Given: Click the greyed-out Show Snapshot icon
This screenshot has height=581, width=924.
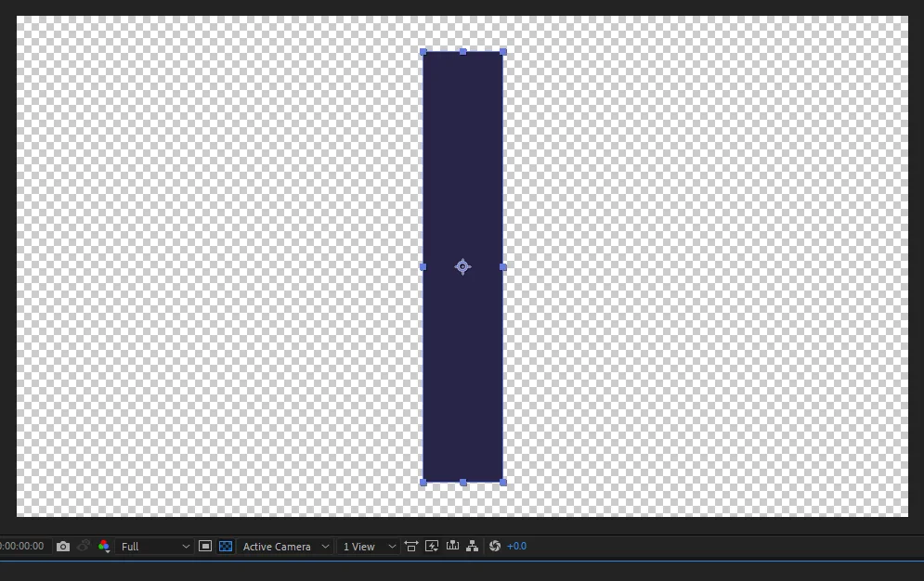Looking at the screenshot, I should [84, 547].
